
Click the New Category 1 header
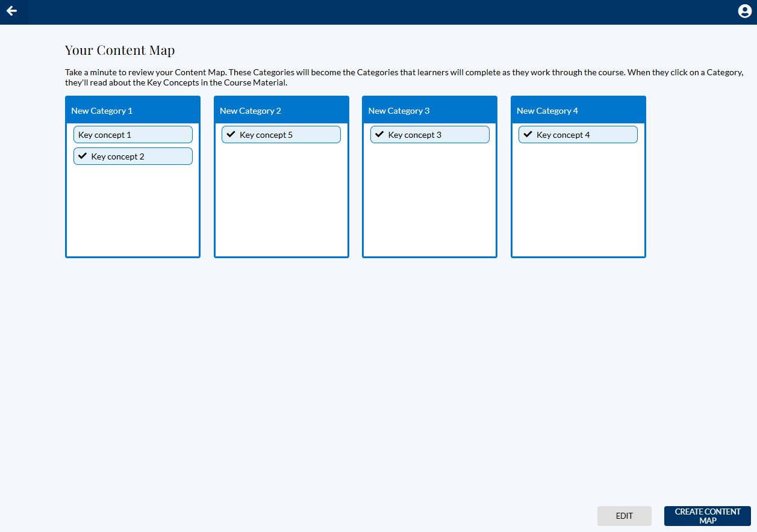(x=102, y=111)
